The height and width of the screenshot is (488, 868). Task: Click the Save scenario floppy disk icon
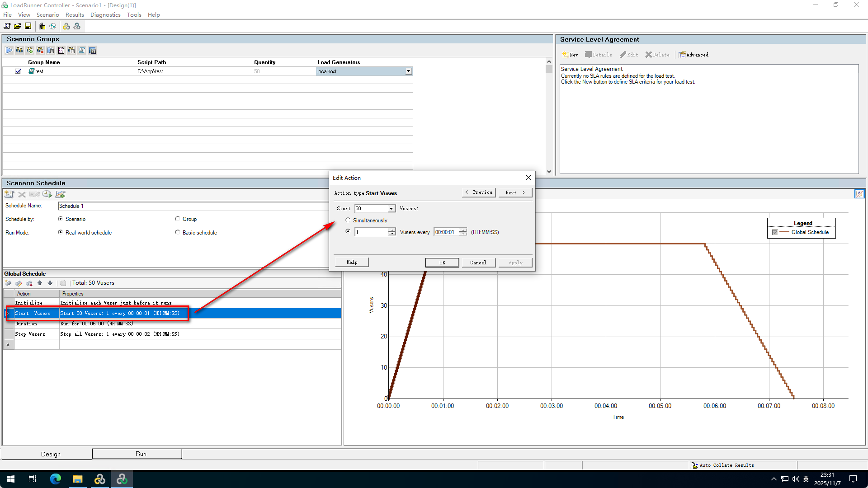click(28, 26)
